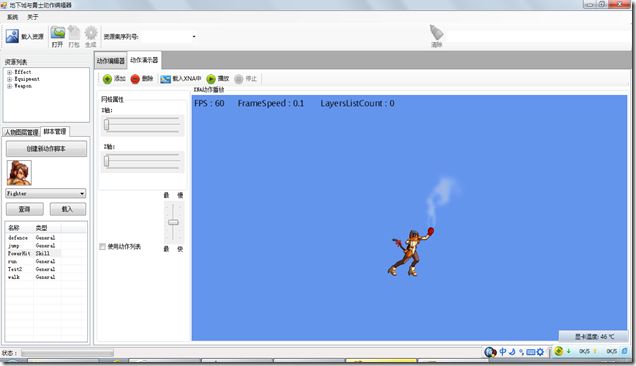Click the LayersListCount : 0 text
Image resolution: width=636 pixels, height=366 pixels.
pos(357,103)
